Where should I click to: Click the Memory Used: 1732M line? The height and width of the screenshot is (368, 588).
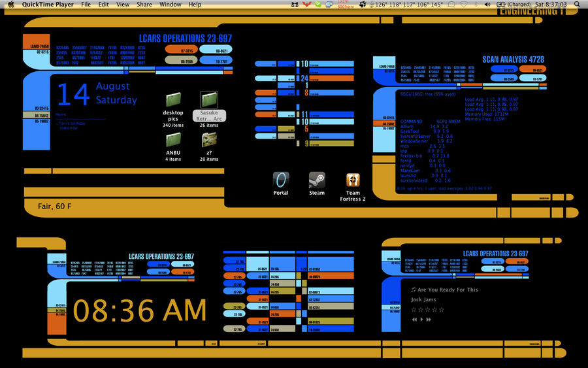coord(487,114)
